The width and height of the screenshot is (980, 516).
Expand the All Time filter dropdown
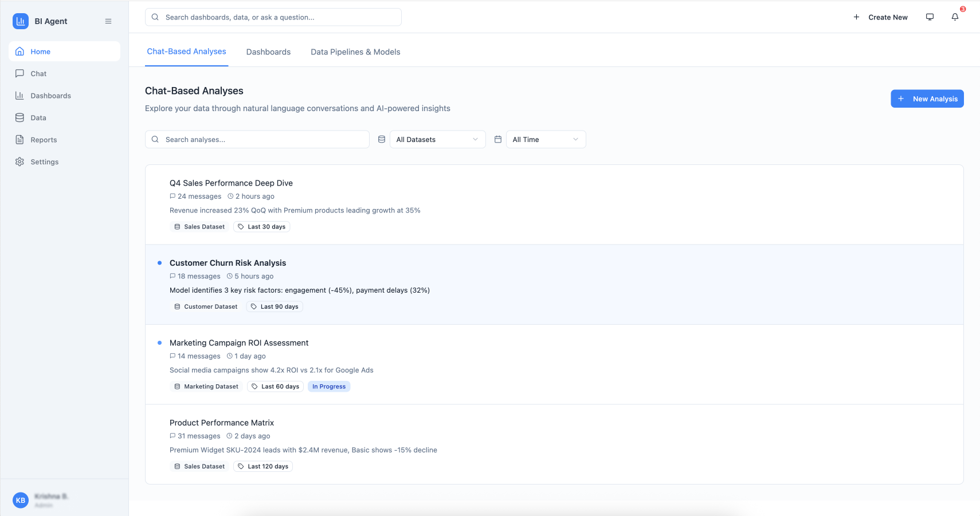point(546,140)
